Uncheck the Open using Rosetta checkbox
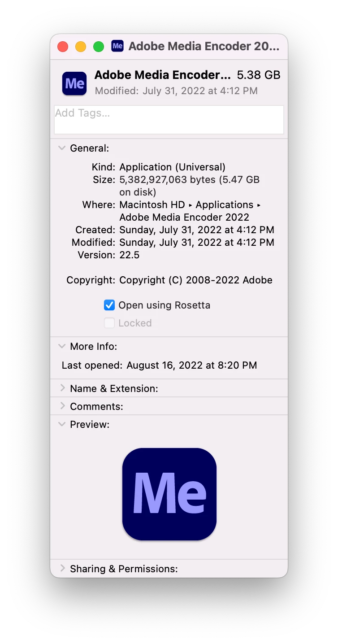Screen dimensions: 338x644 coord(109,305)
